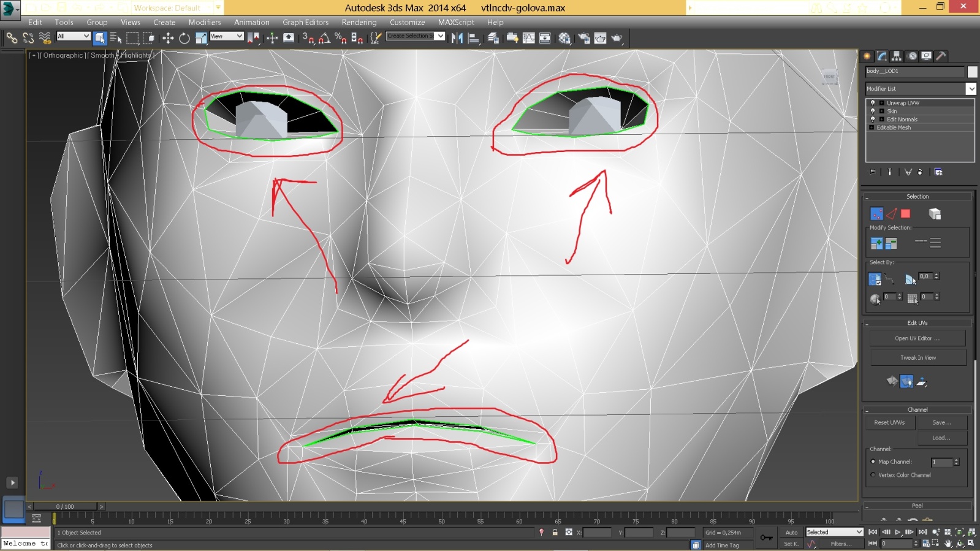Switch to the Create command panel tab
Image resolution: width=980 pixels, height=551 pixels.
point(867,56)
